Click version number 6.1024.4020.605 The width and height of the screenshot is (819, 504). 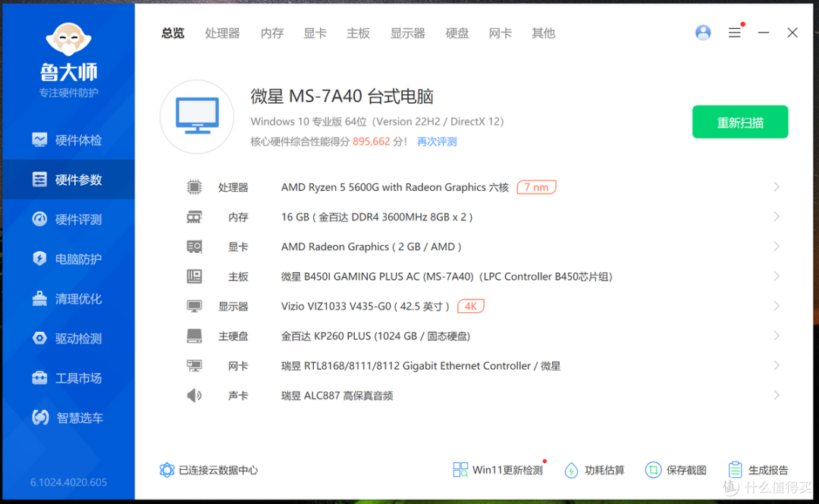[68, 482]
